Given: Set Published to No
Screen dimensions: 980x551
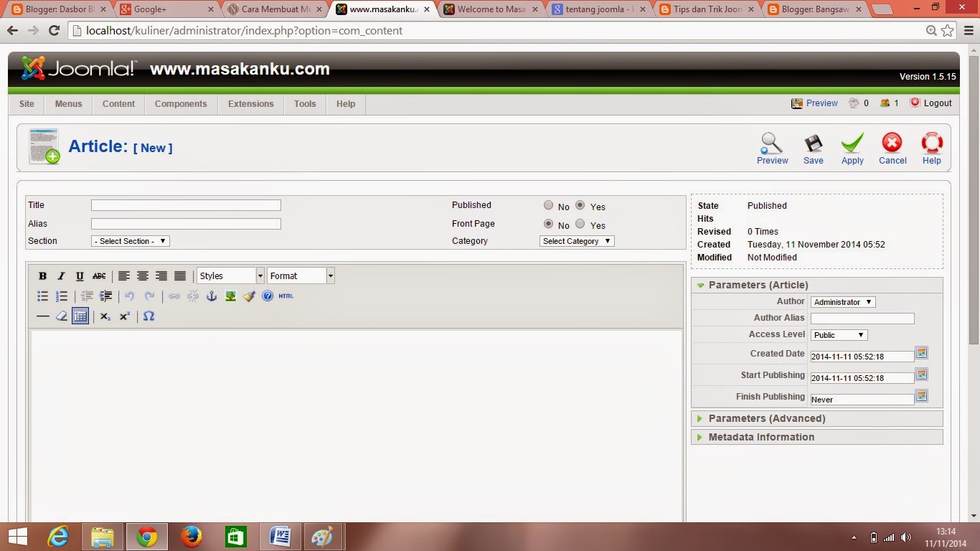Looking at the screenshot, I should tap(549, 205).
